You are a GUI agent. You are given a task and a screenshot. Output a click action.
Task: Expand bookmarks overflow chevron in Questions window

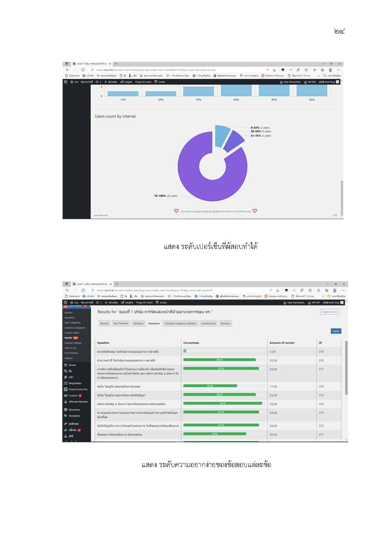click(x=323, y=296)
